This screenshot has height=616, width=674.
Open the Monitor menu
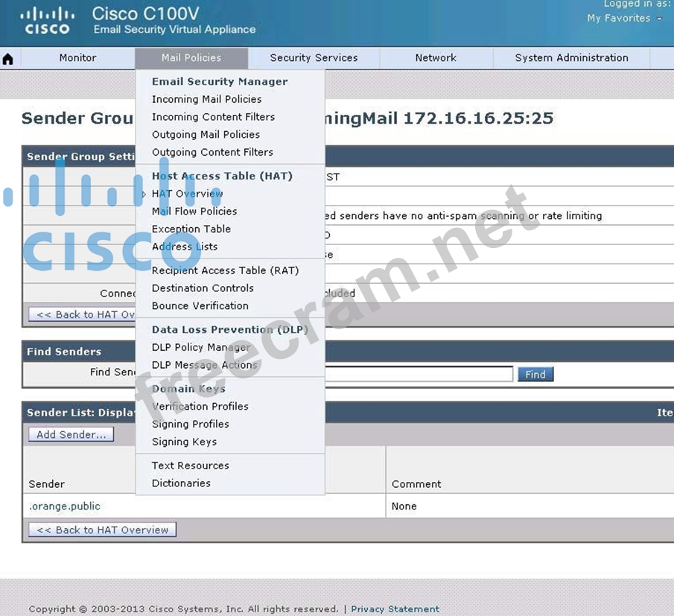click(x=77, y=58)
